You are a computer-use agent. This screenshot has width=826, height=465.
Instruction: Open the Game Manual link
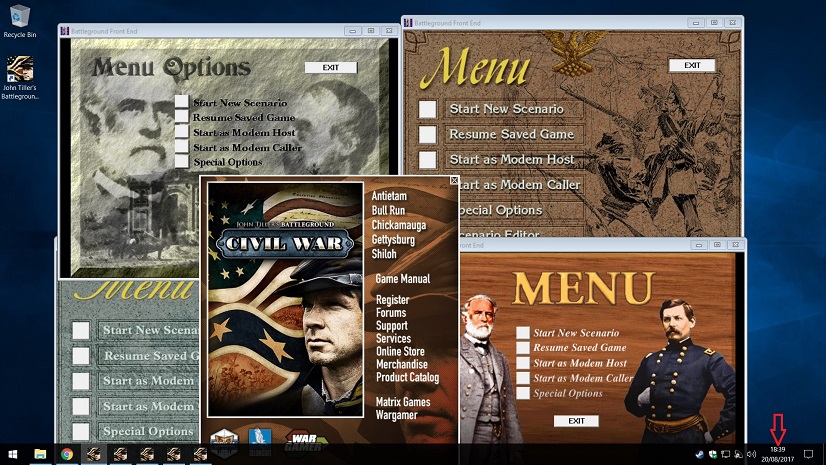coord(402,279)
